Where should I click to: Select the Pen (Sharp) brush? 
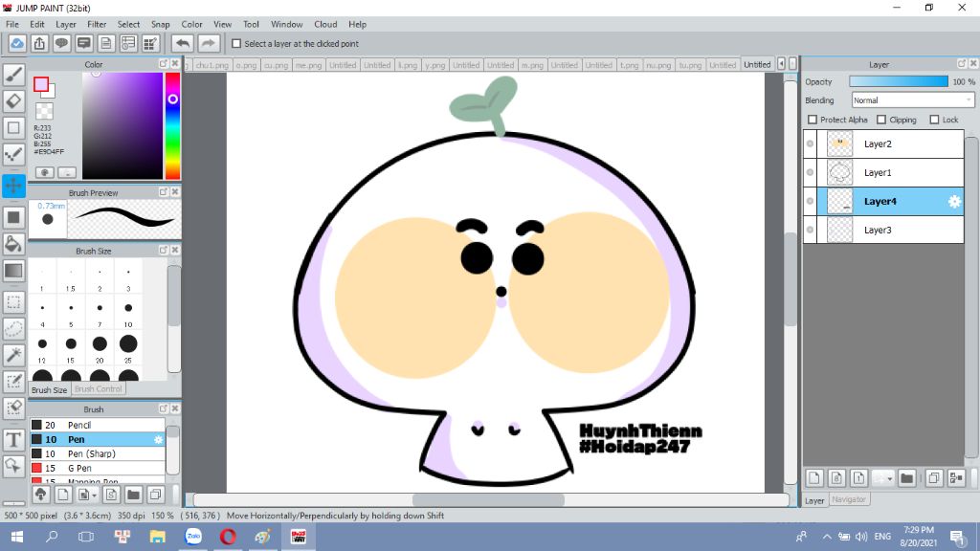(98, 453)
